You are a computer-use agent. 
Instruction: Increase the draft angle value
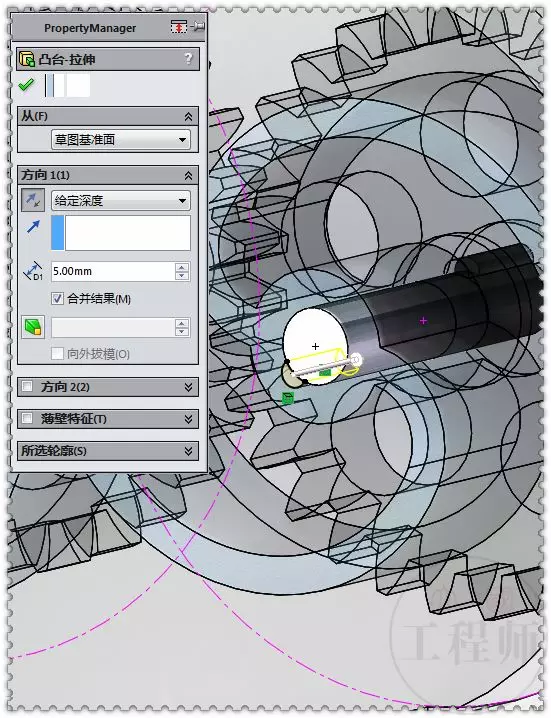[182, 323]
